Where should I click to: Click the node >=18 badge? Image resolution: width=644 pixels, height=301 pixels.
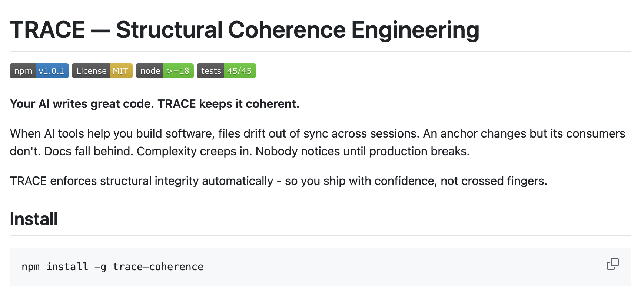(x=165, y=71)
